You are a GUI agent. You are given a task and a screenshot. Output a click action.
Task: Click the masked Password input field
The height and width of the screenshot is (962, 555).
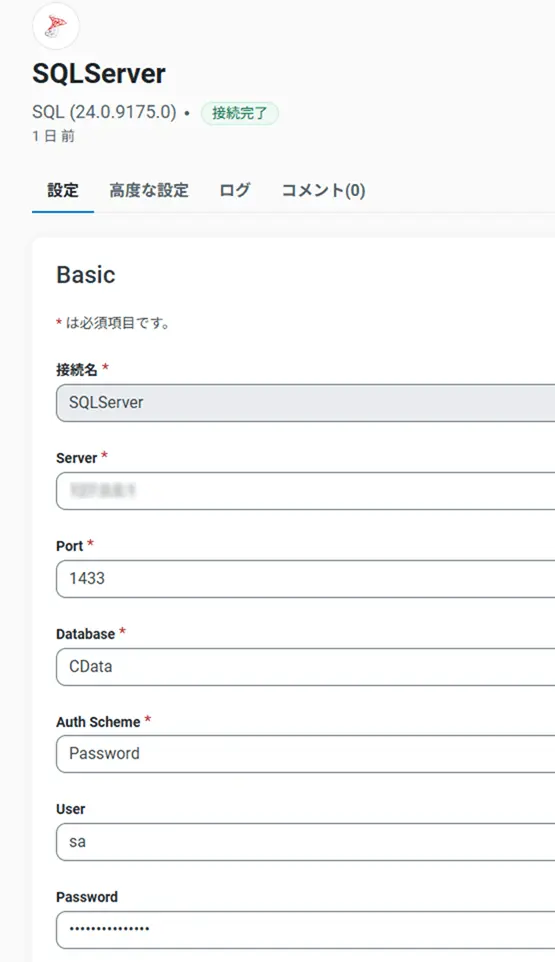[x=305, y=929]
